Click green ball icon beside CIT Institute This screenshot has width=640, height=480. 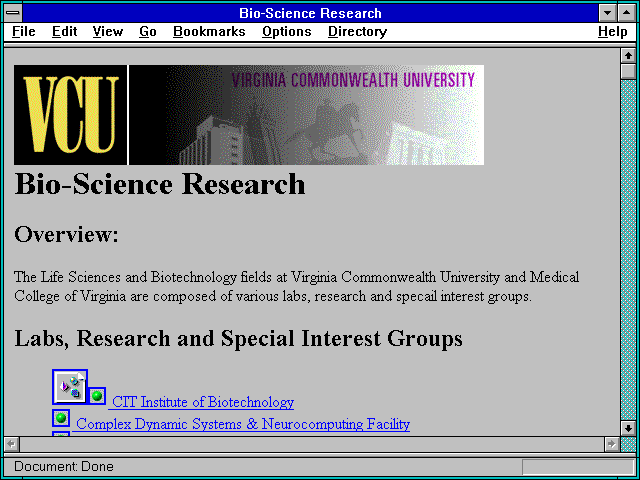[97, 396]
